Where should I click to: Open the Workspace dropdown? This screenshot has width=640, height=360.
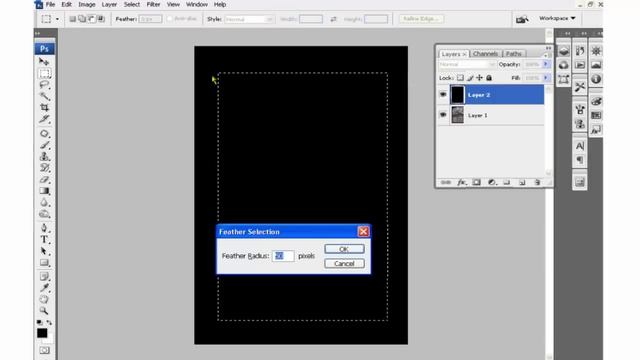tap(557, 18)
